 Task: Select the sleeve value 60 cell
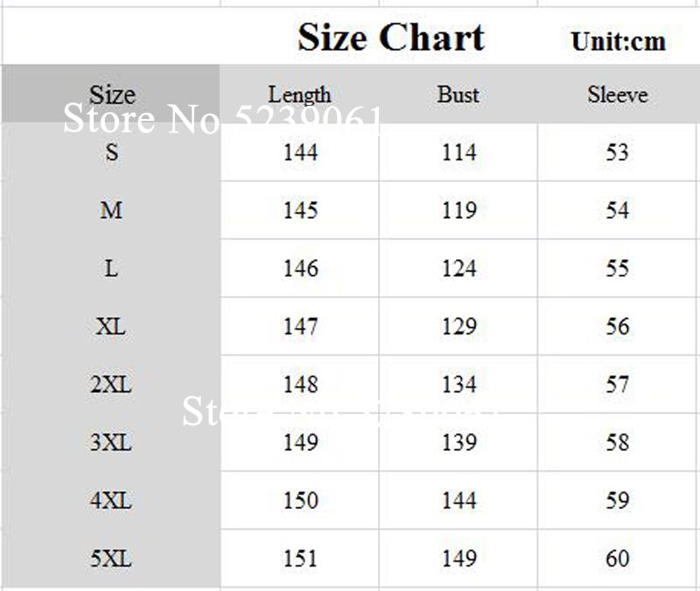click(x=617, y=558)
